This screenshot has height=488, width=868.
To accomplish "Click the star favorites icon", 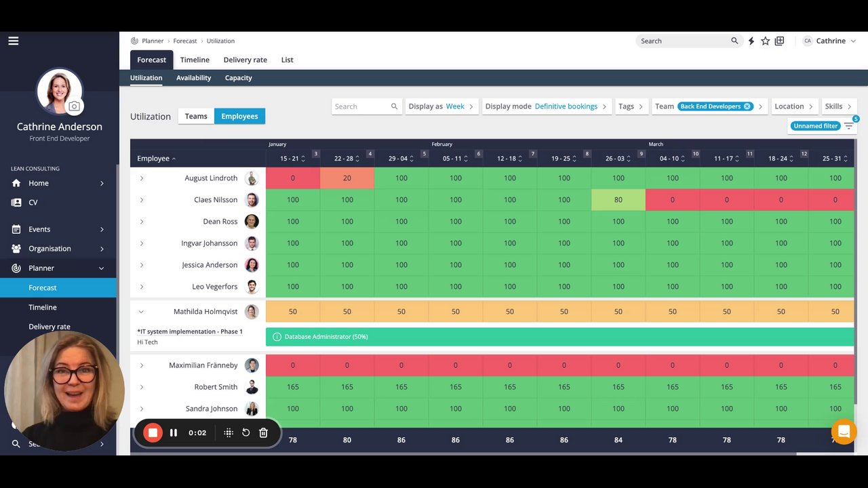I will tap(766, 41).
